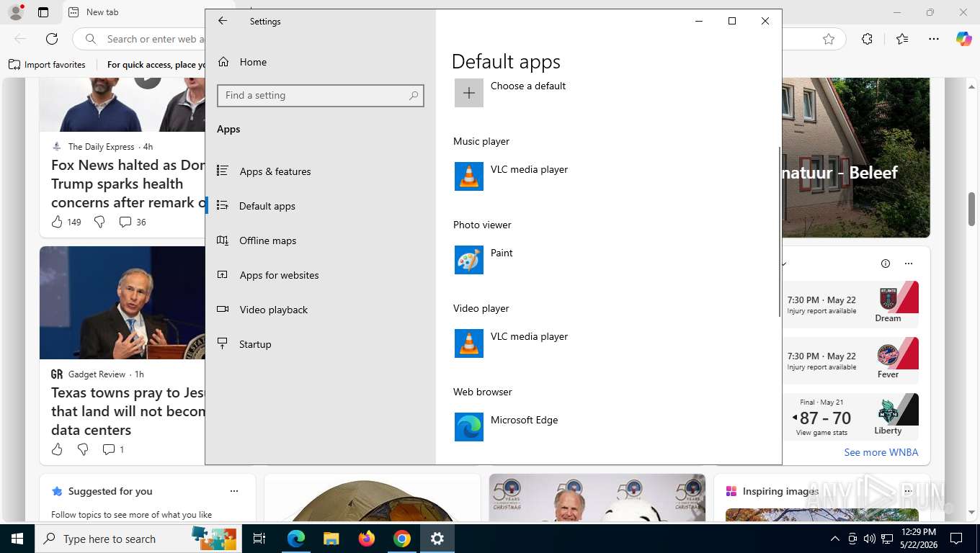
Task: Open Suggested for you options menu
Action: coord(234,491)
